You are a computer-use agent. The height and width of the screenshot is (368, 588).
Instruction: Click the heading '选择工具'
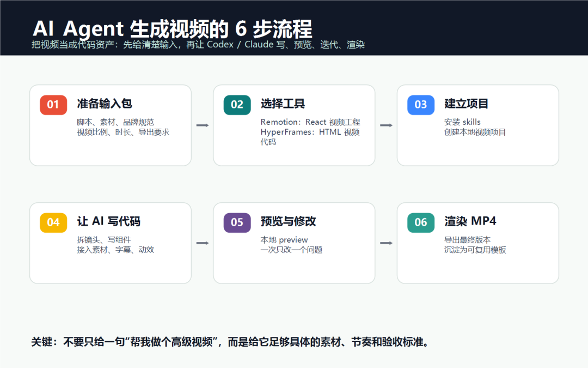(283, 104)
